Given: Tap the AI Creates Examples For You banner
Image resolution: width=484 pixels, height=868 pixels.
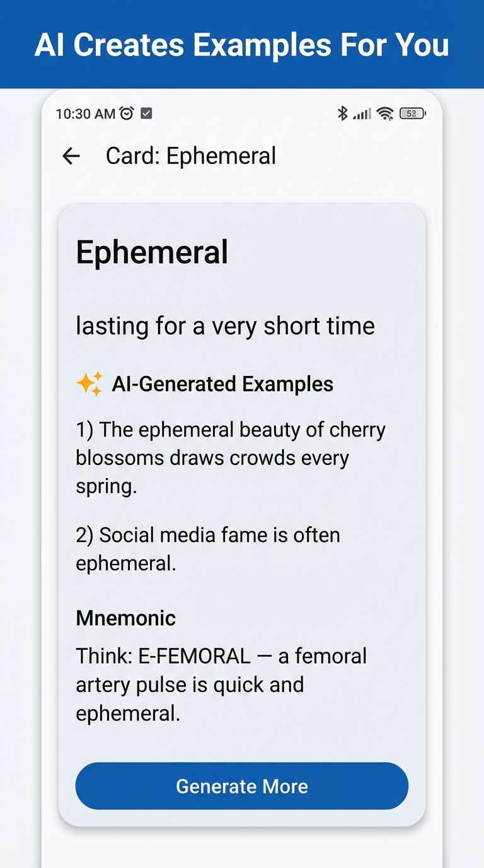Looking at the screenshot, I should click(x=242, y=44).
